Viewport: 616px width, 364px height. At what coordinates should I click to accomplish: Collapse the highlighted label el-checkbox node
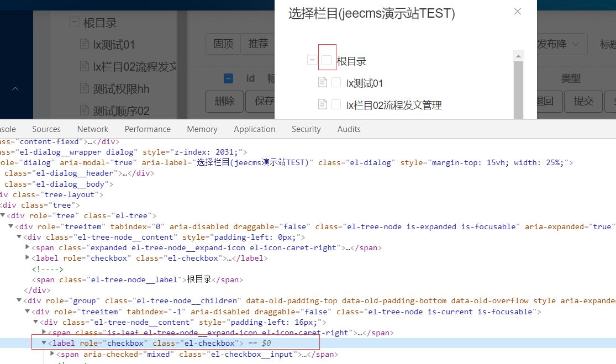point(44,342)
